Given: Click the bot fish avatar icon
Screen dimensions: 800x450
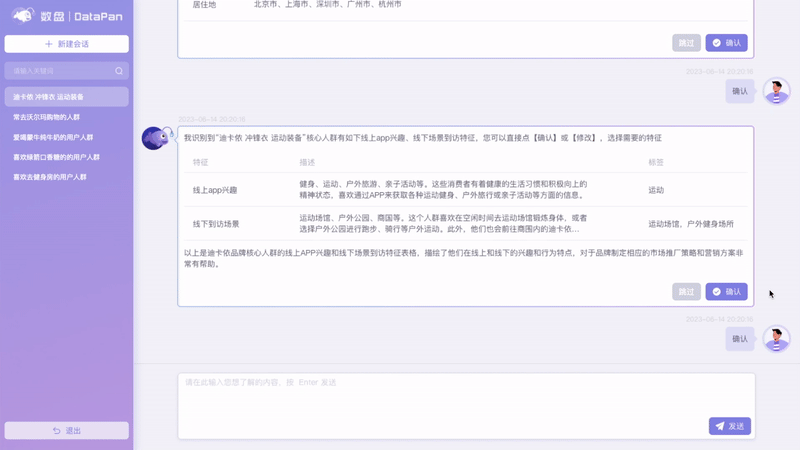Looking at the screenshot, I should pos(156,138).
